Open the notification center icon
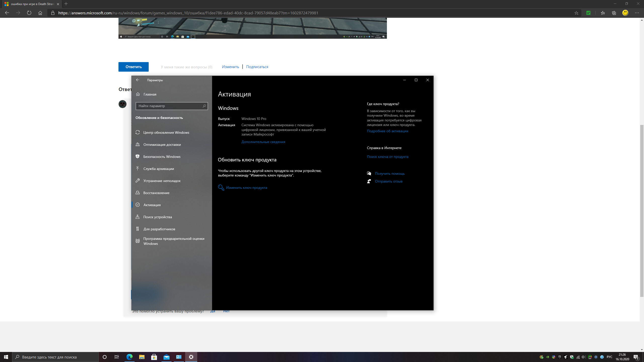The image size is (644, 362). click(636, 357)
